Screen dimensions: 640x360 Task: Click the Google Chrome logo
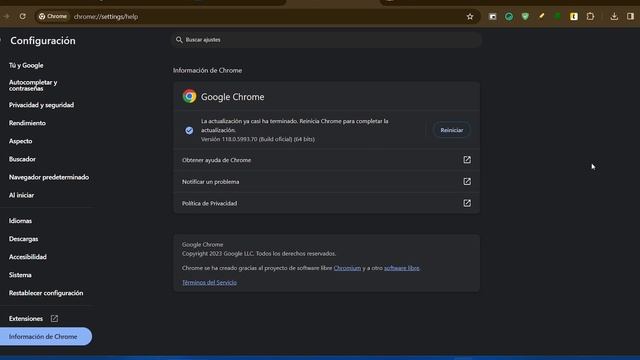point(189,96)
